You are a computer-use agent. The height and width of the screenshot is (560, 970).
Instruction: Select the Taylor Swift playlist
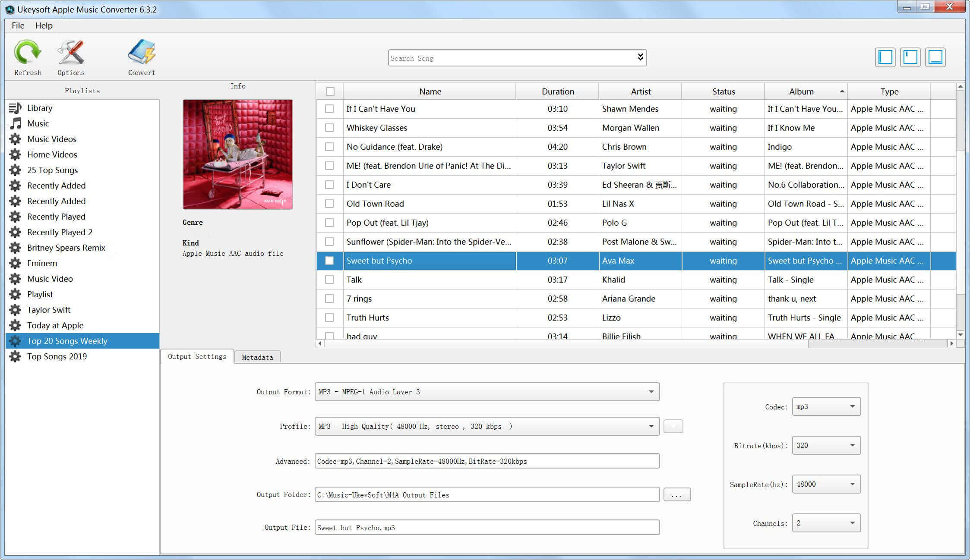48,309
